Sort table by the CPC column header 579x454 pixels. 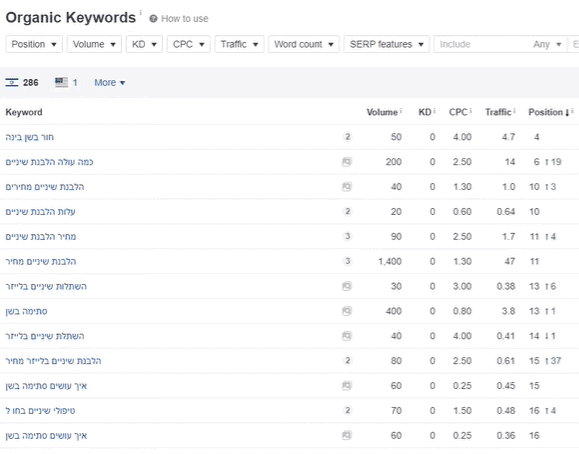[458, 112]
